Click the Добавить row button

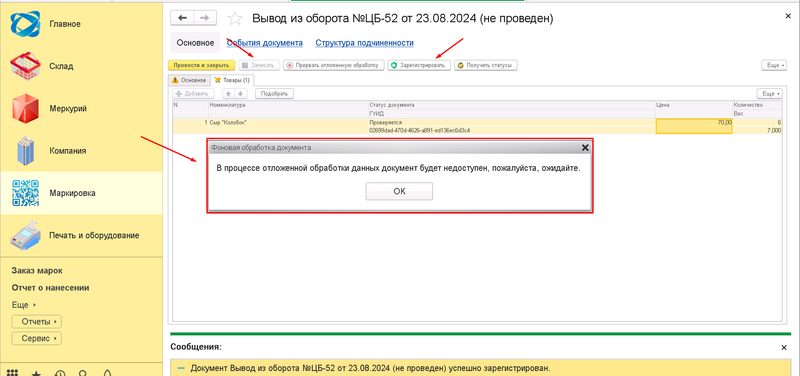[192, 94]
